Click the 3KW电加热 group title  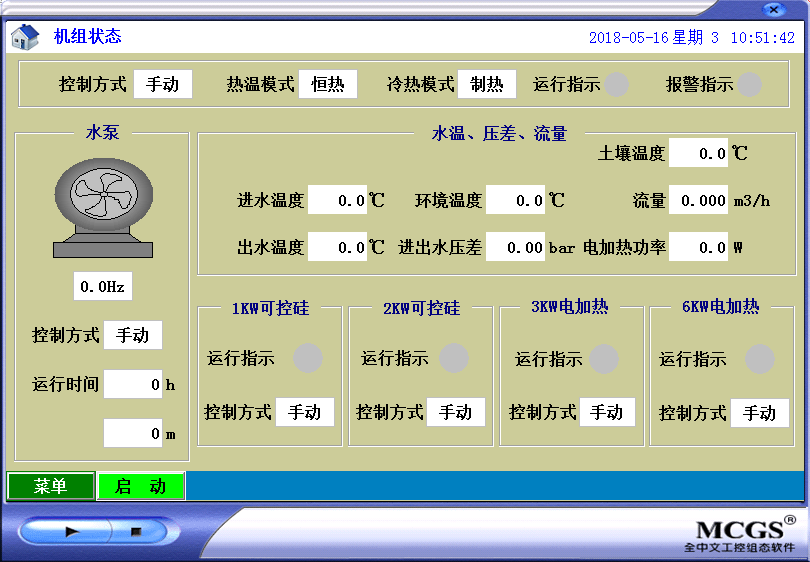tap(570, 307)
